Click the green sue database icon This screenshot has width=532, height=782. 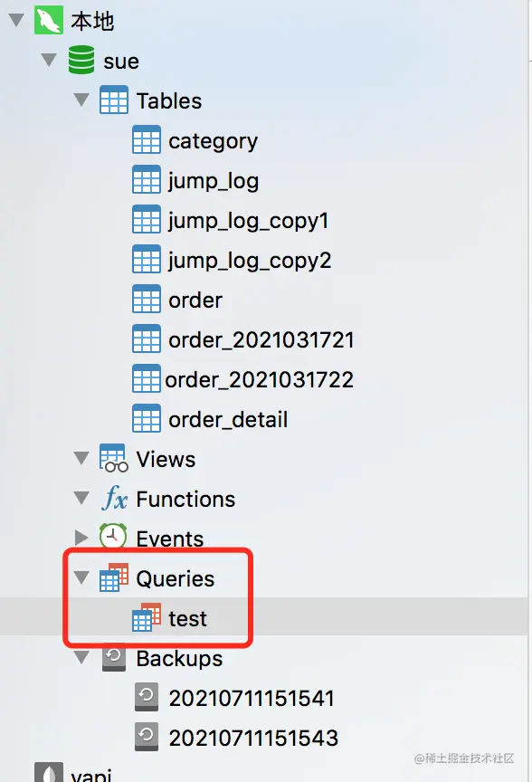tap(81, 60)
